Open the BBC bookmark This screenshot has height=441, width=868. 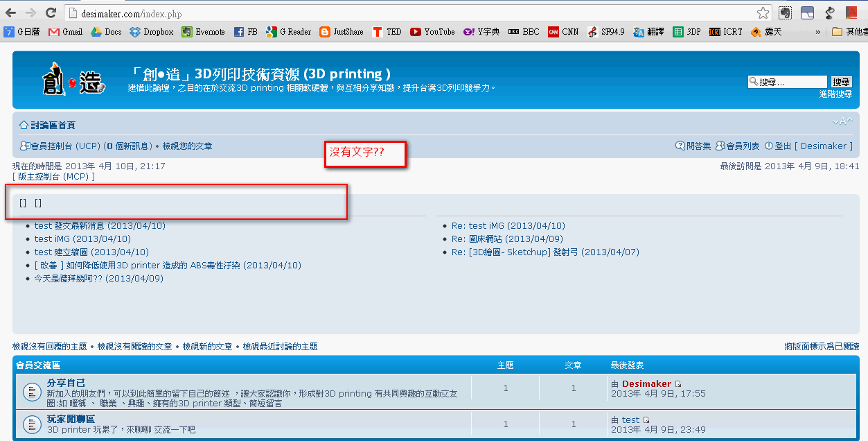point(524,32)
